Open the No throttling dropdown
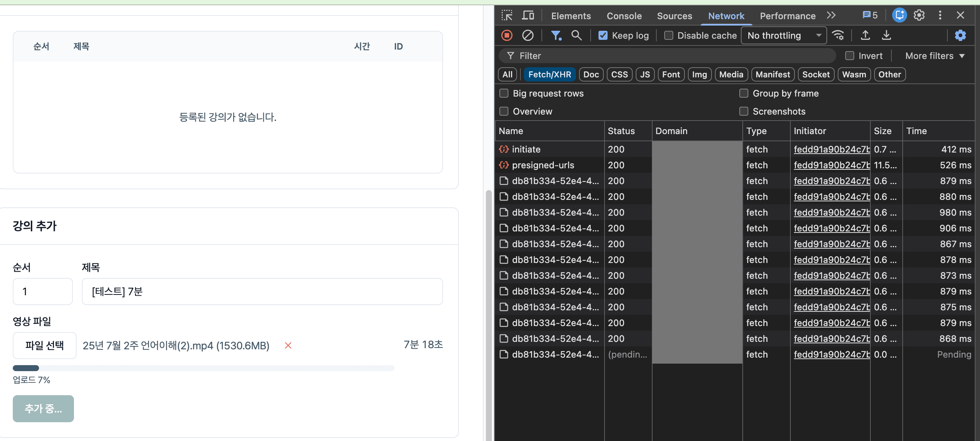 (784, 35)
